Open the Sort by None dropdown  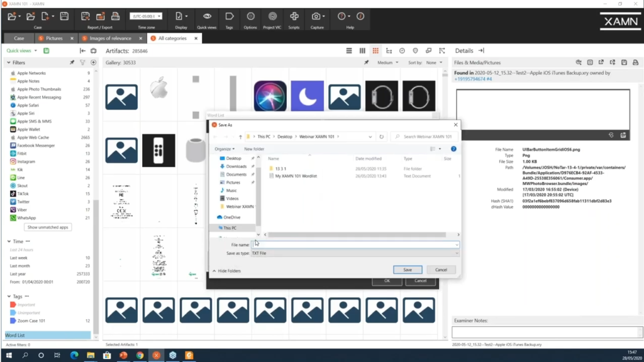(434, 62)
